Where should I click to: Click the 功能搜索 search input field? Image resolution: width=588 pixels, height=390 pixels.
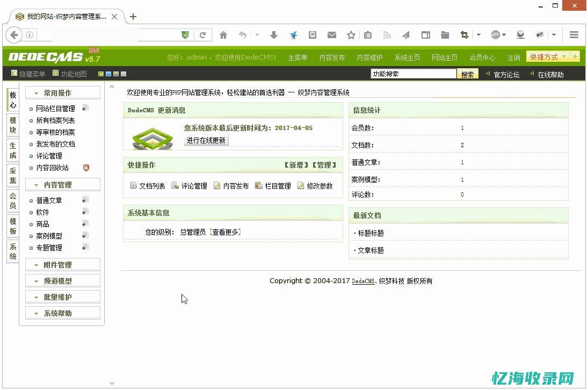pos(412,73)
